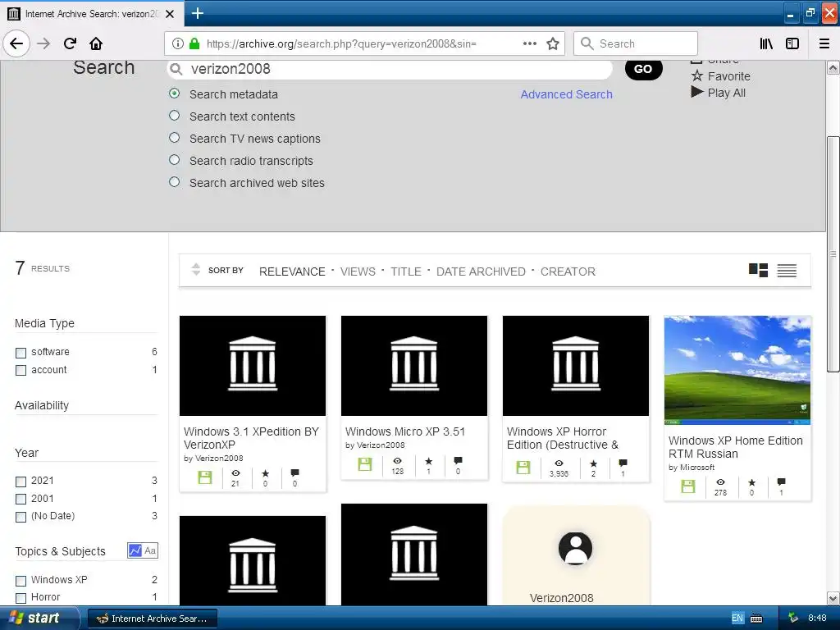Viewport: 840px width, 630px height.
Task: Click the Topics graph/Aa sort toggle
Action: click(x=143, y=550)
